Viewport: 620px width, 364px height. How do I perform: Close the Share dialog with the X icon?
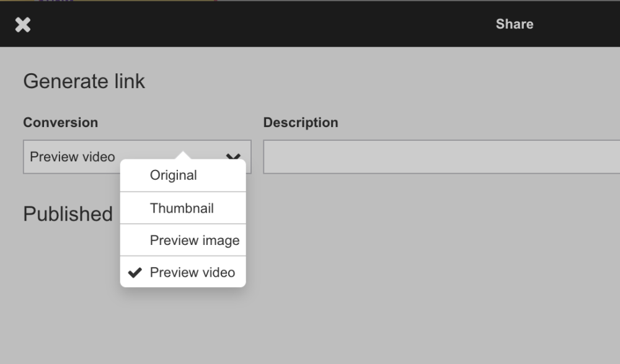23,25
